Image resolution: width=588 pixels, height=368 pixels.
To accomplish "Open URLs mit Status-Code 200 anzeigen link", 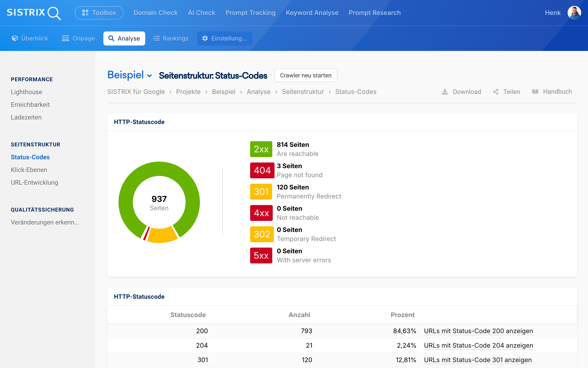I will coord(478,331).
